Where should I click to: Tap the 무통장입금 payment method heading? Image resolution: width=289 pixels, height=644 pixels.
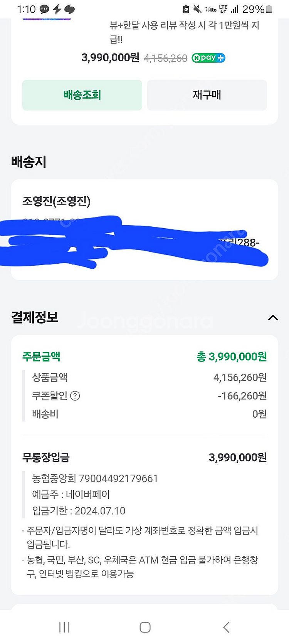46,457
